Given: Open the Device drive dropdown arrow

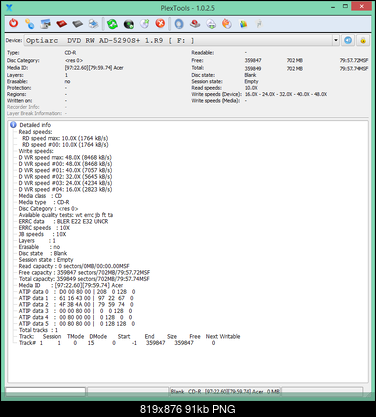Looking at the screenshot, I should [x=336, y=40].
